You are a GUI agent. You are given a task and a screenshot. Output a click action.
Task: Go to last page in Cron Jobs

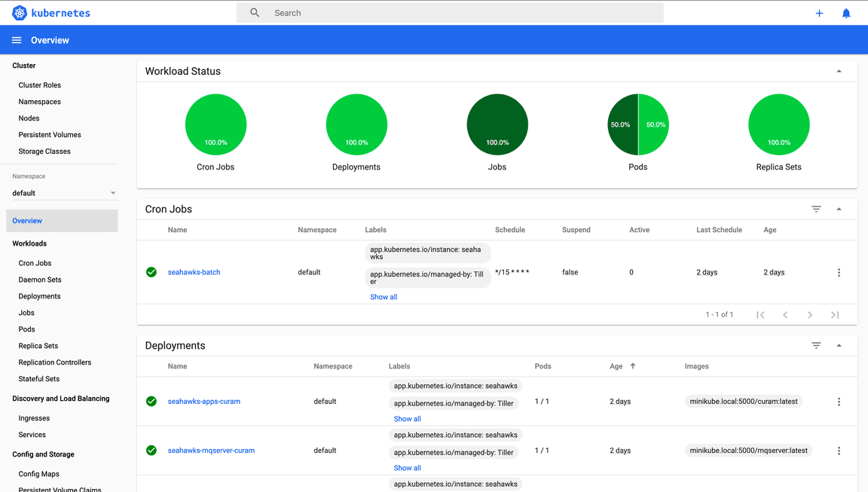coord(835,315)
